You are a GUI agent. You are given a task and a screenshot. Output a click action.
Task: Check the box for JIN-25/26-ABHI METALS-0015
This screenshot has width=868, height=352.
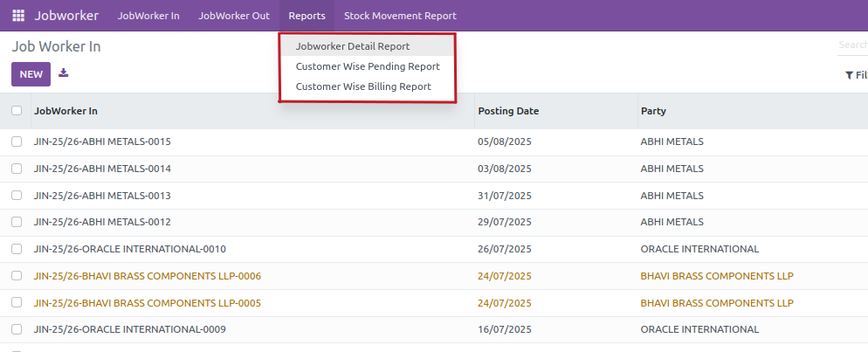pos(17,141)
